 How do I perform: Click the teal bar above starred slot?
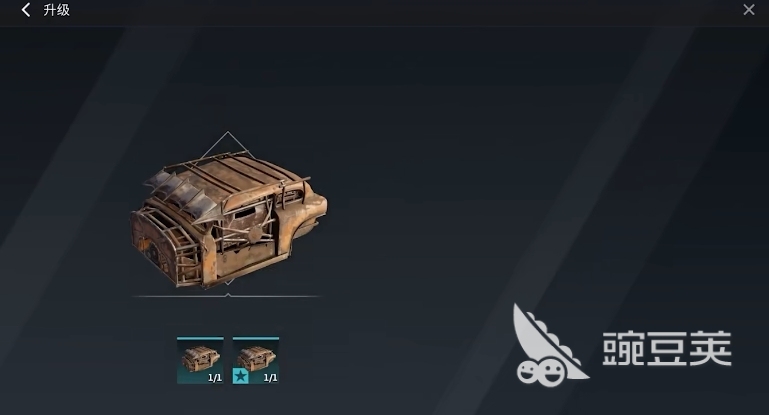(256, 338)
